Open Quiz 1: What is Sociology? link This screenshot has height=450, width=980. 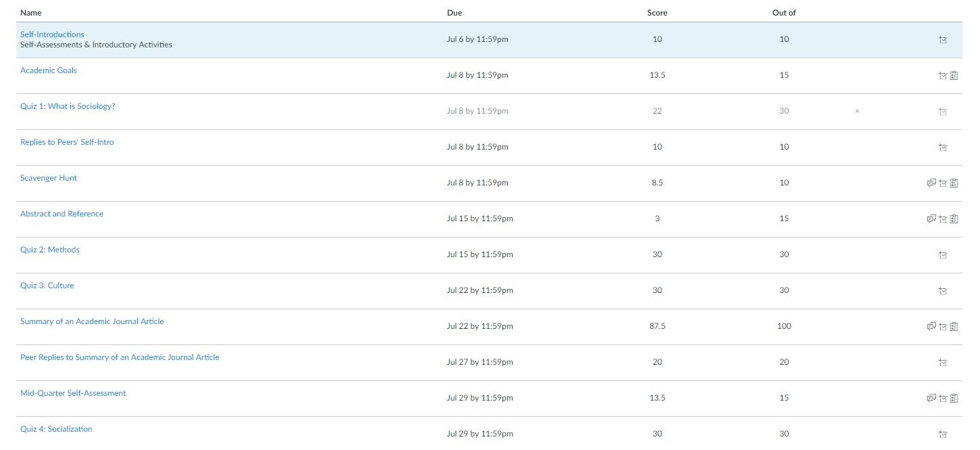pos(68,106)
